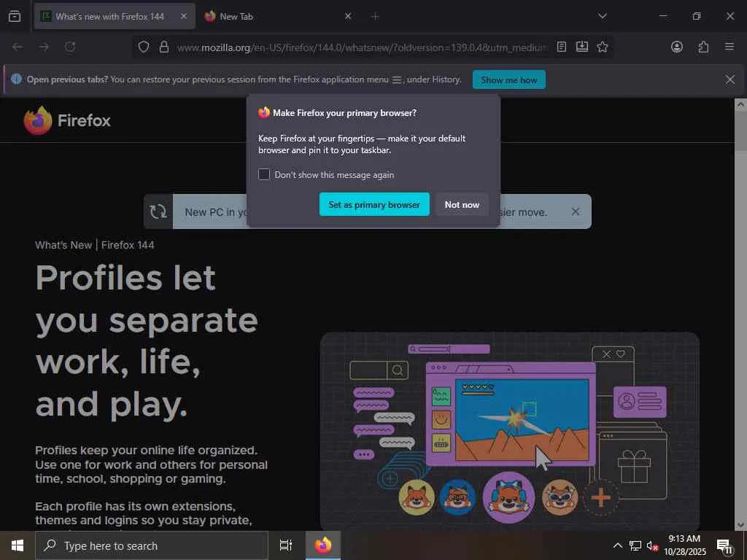Switch to What's new with Firefox 144 tab
Image resolution: width=747 pixels, height=560 pixels.
115,16
